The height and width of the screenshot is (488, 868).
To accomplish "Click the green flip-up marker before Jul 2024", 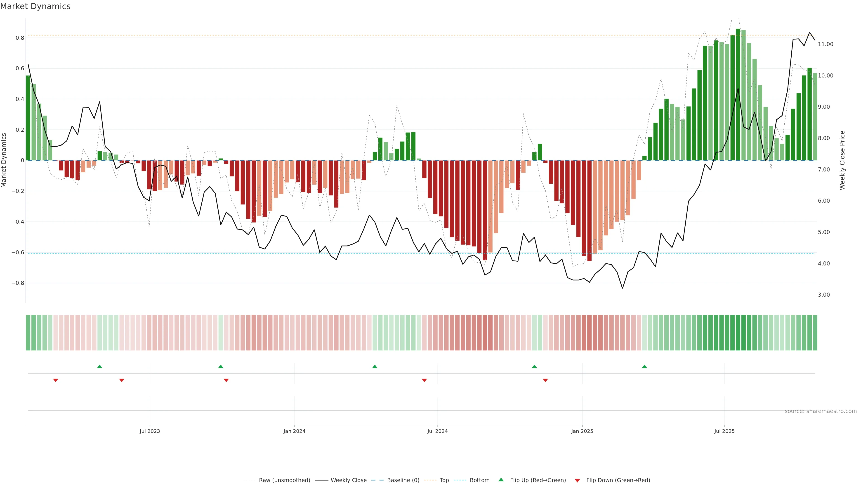I will tap(375, 366).
